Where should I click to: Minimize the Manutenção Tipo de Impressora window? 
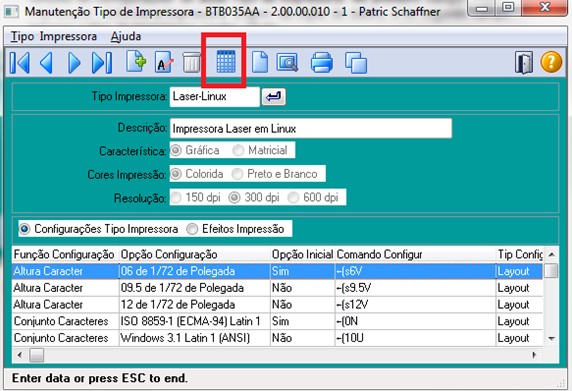(x=482, y=8)
